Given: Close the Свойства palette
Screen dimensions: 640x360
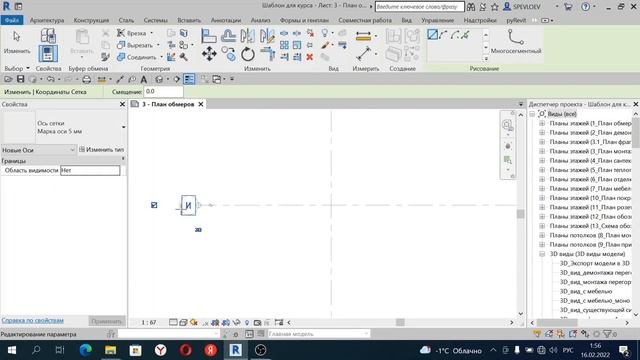Looking at the screenshot, I should tap(122, 104).
